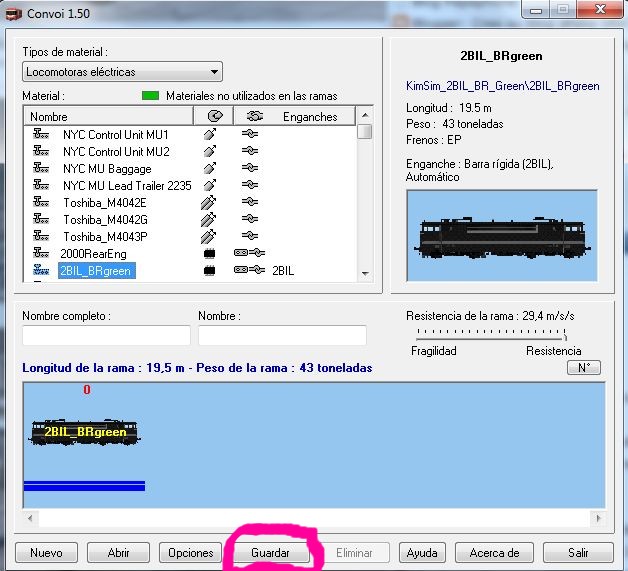Select Toshiba_M4042G from material list
Screen dimensions: 628x571
tap(105, 219)
